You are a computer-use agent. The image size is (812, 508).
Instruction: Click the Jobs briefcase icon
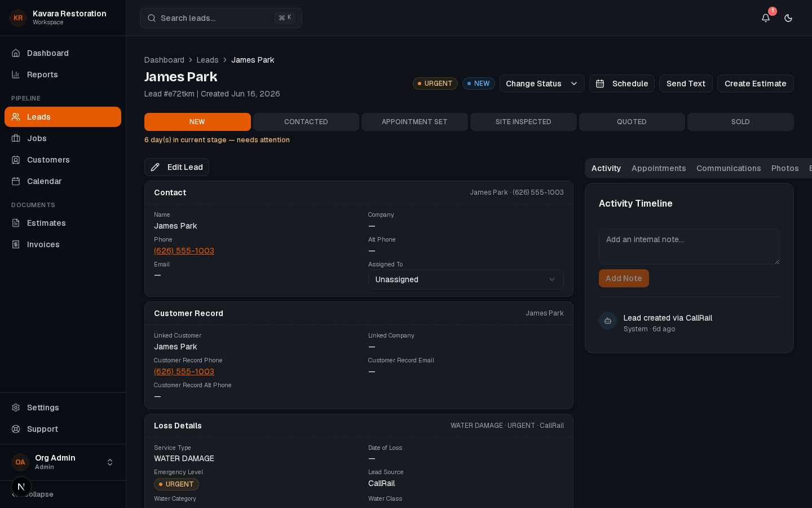[x=16, y=138]
